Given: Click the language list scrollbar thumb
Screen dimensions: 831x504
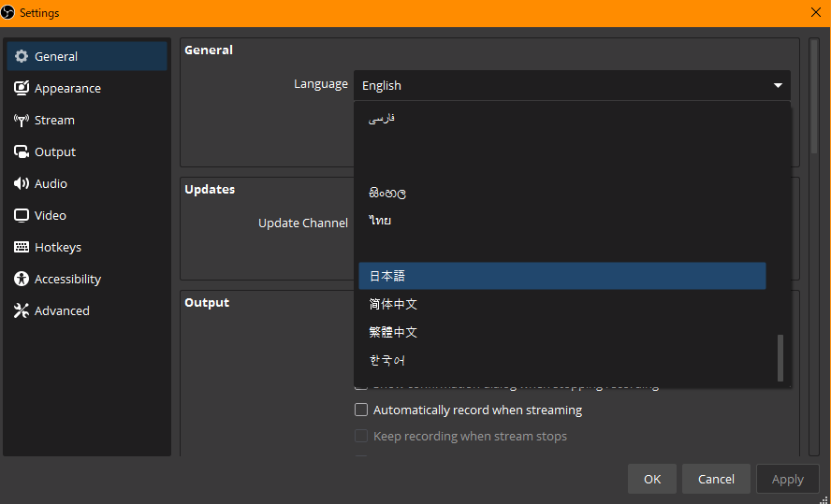Looking at the screenshot, I should tap(780, 357).
